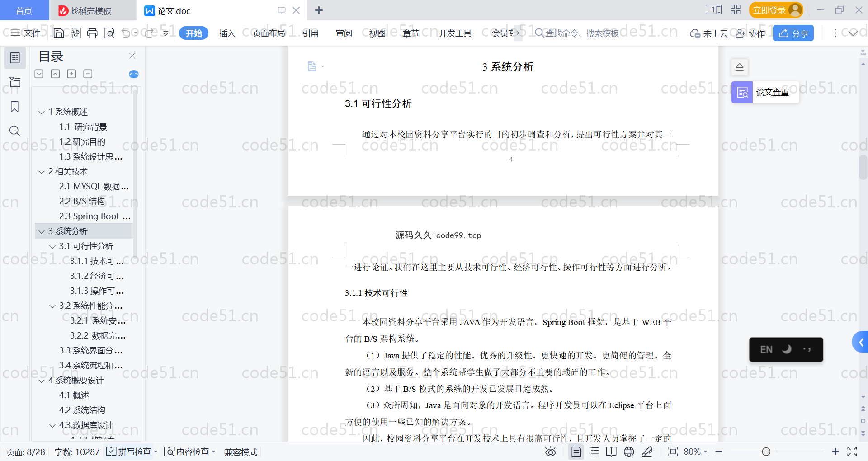Image resolution: width=868 pixels, height=461 pixels.
Task: Open window layout icon in title bar
Action: (714, 10)
